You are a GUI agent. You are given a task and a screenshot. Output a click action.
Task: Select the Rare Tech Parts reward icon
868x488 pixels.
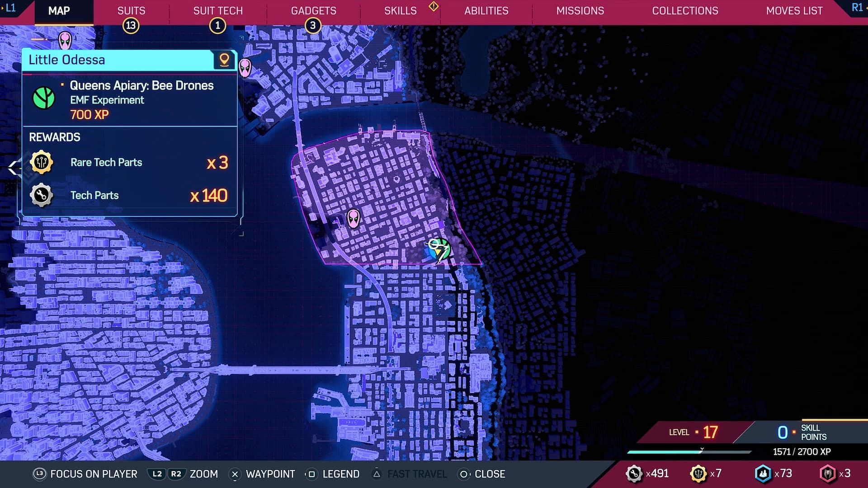[x=41, y=163]
